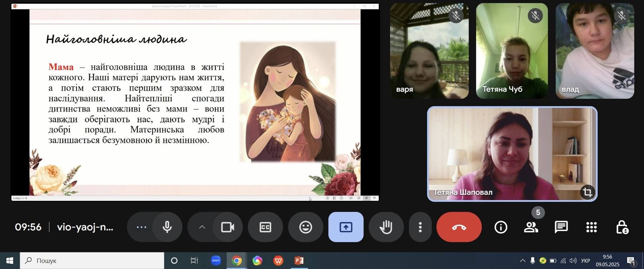Expand video settings chevron next to camera

pos(202,227)
